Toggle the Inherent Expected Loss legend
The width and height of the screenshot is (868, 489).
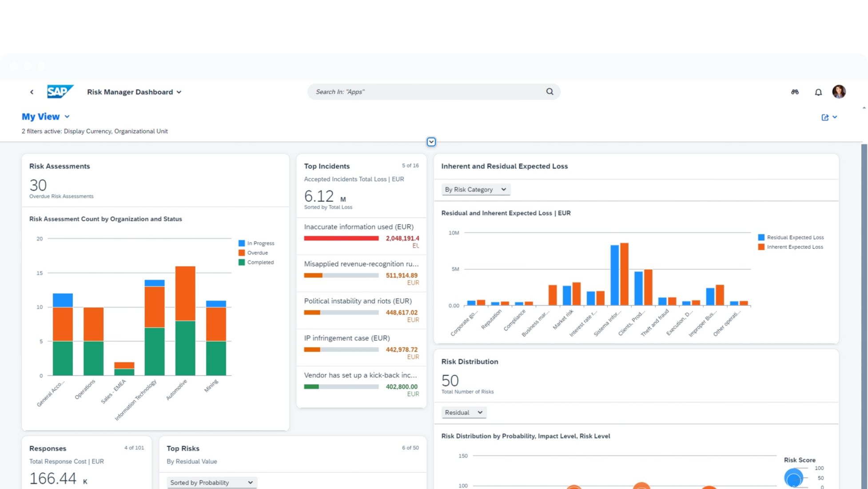[794, 247]
